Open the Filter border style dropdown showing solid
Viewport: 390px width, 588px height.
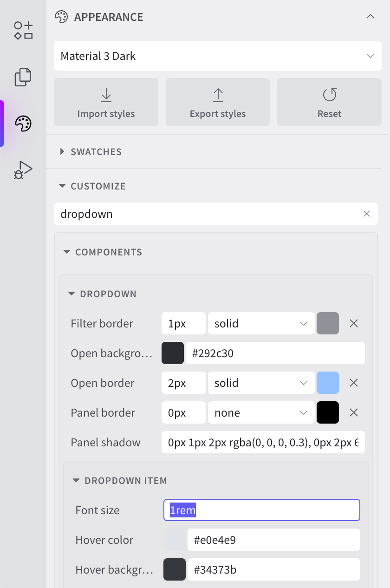coord(261,323)
